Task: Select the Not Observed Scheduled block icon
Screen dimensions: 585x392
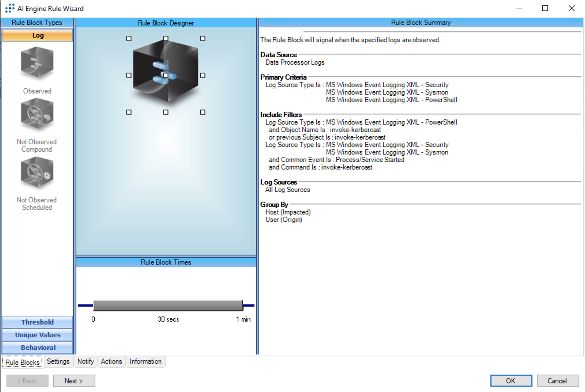Action: click(37, 172)
